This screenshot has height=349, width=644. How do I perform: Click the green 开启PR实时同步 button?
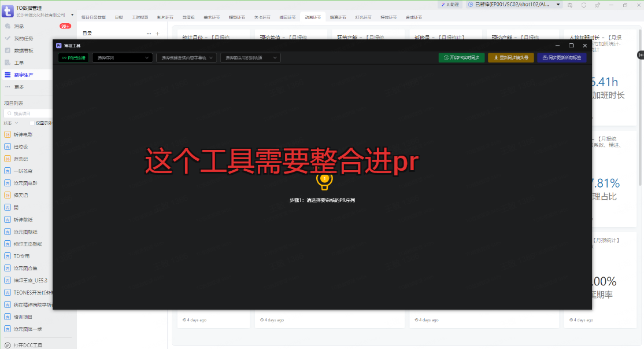461,58
